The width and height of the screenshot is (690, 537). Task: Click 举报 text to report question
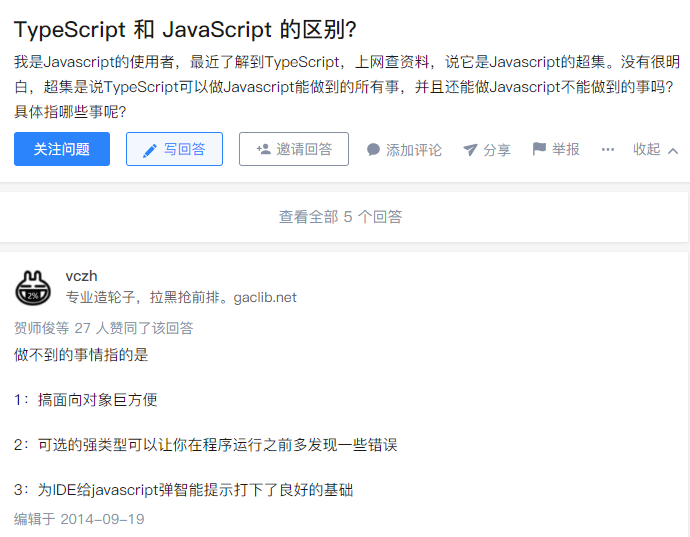(x=565, y=149)
